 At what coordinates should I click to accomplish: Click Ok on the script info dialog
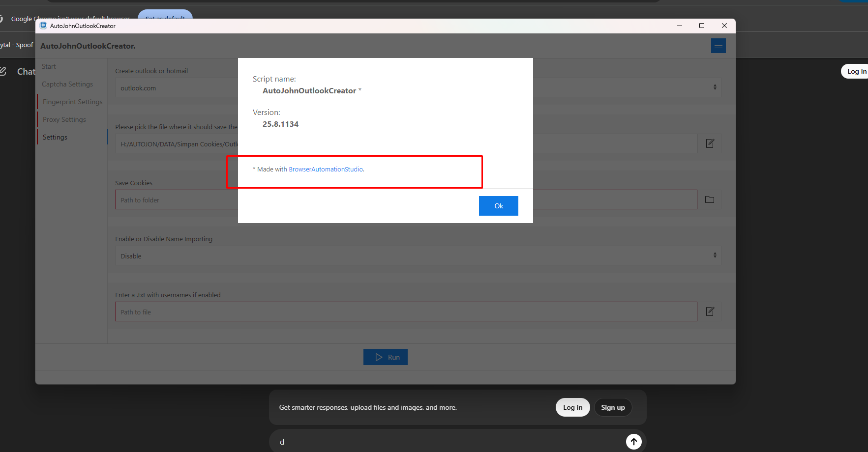click(x=498, y=205)
